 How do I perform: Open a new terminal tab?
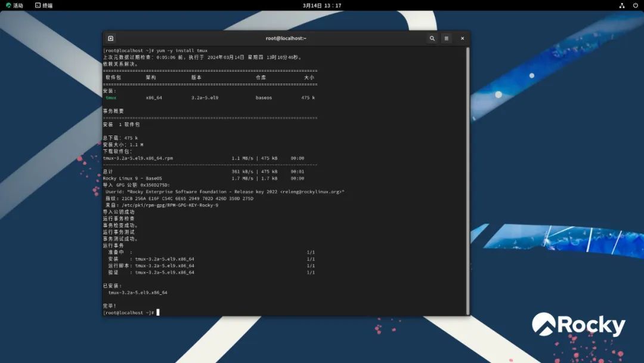point(110,38)
